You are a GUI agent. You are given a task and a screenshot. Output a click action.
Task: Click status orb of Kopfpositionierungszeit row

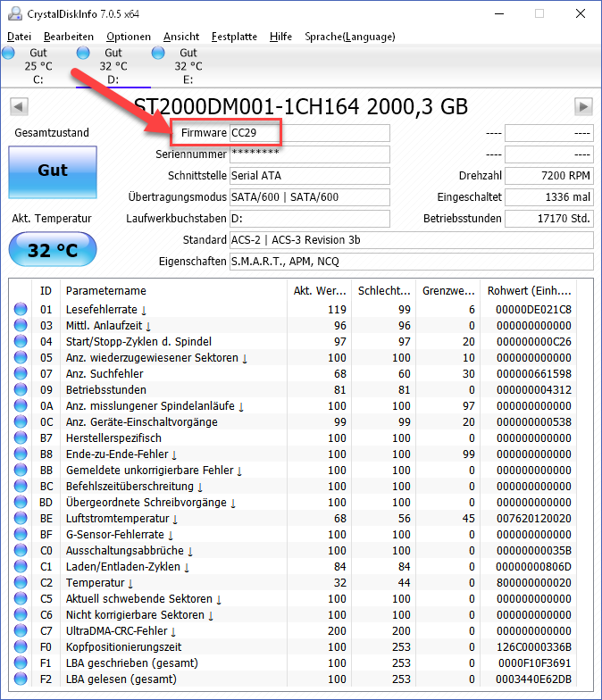pyautogui.click(x=21, y=646)
